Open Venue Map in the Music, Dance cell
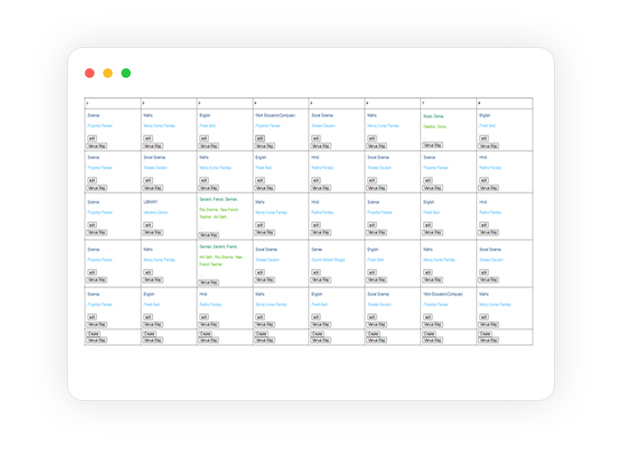622x450 pixels. click(x=432, y=145)
